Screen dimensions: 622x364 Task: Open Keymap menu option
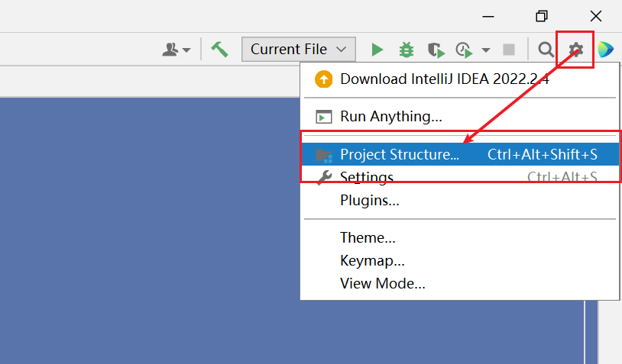(x=460, y=261)
